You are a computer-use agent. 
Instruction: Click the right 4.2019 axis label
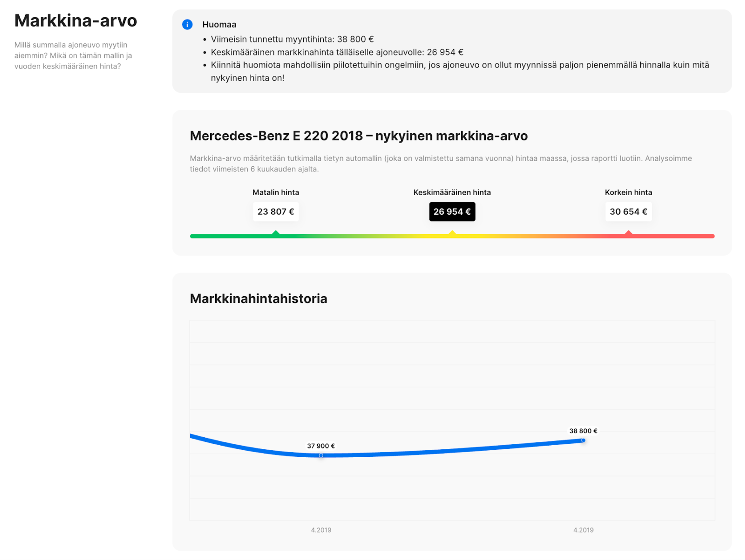tap(583, 530)
